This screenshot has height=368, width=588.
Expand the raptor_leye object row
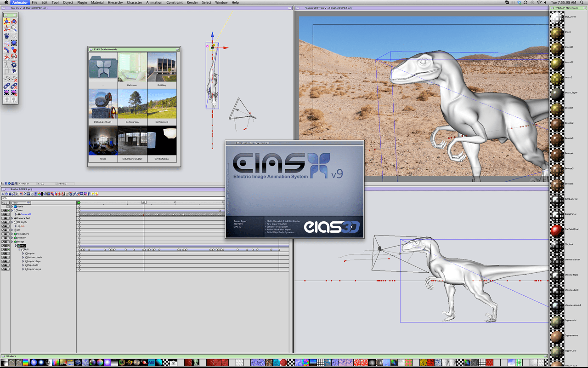23,261
